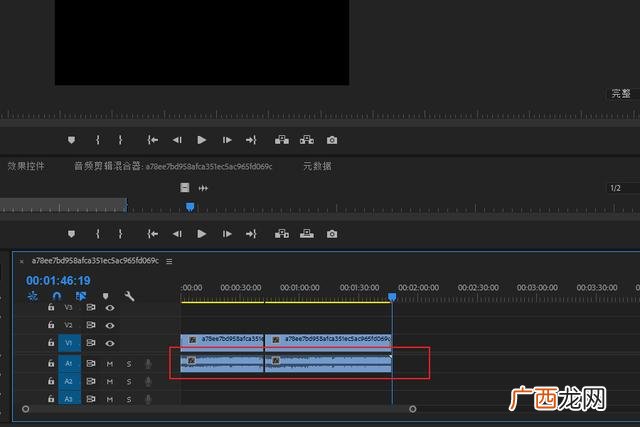Toggle lock on track V3

pyautogui.click(x=51, y=307)
